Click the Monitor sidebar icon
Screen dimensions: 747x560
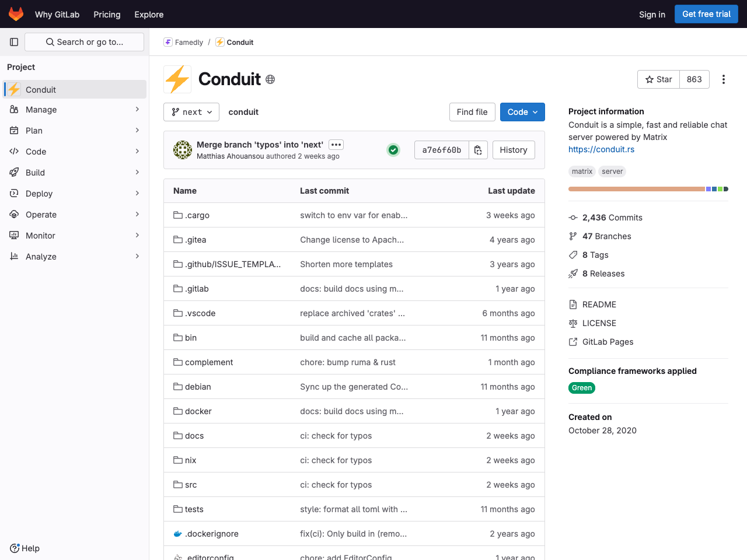click(14, 236)
